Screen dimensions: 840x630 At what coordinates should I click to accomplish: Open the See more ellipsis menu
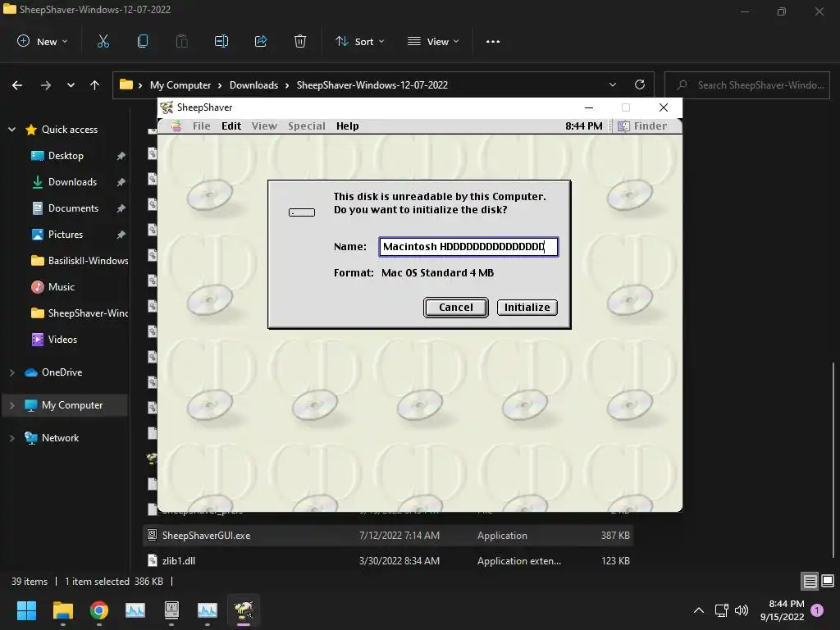point(493,42)
